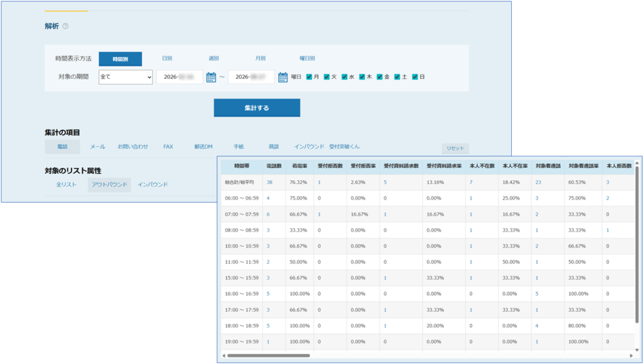Viewport: 643px width, 364px height.
Task: Uncheck the 月 (Monday) checkbox
Action: click(x=310, y=77)
